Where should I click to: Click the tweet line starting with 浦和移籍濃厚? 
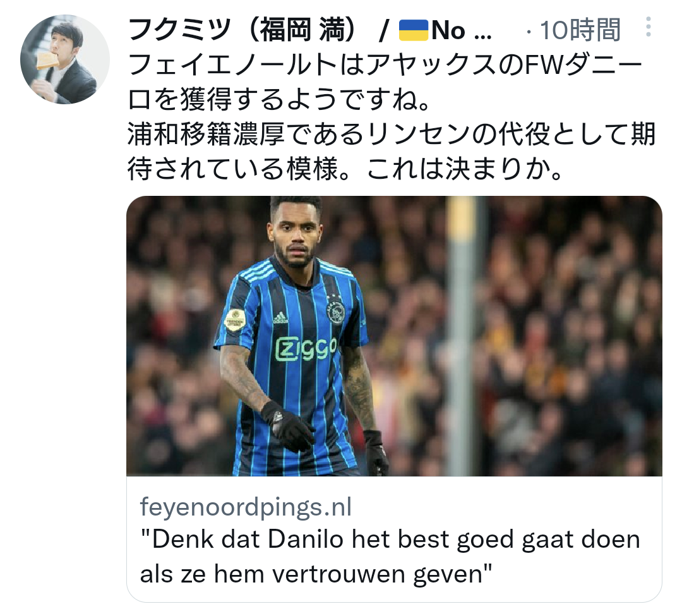coord(392,134)
